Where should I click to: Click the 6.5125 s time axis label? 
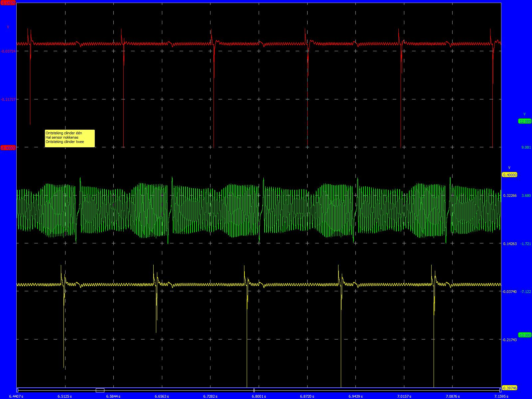click(65, 396)
